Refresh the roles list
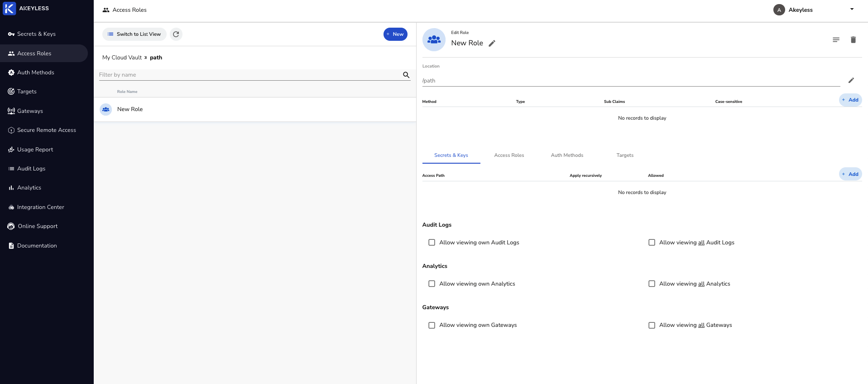 coord(176,34)
